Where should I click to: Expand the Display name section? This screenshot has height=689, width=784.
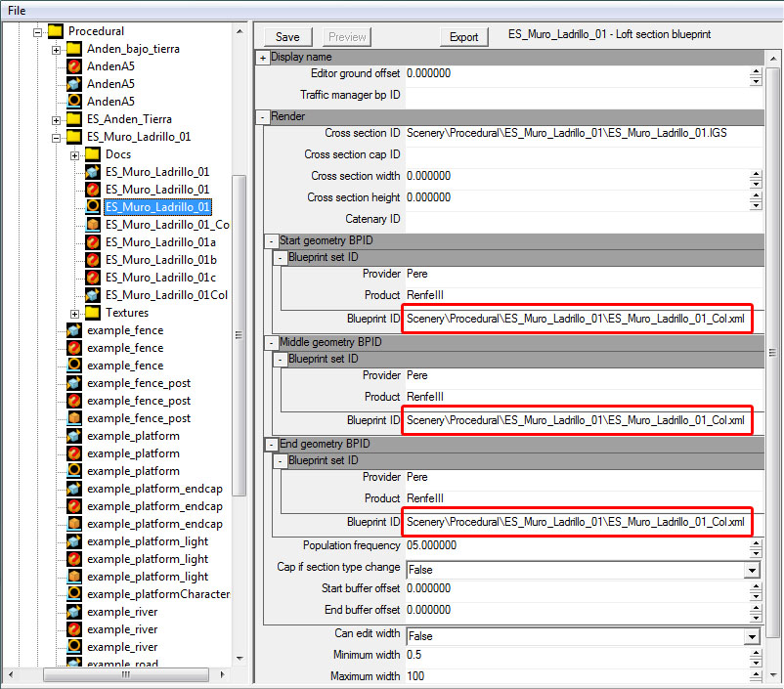click(263, 58)
